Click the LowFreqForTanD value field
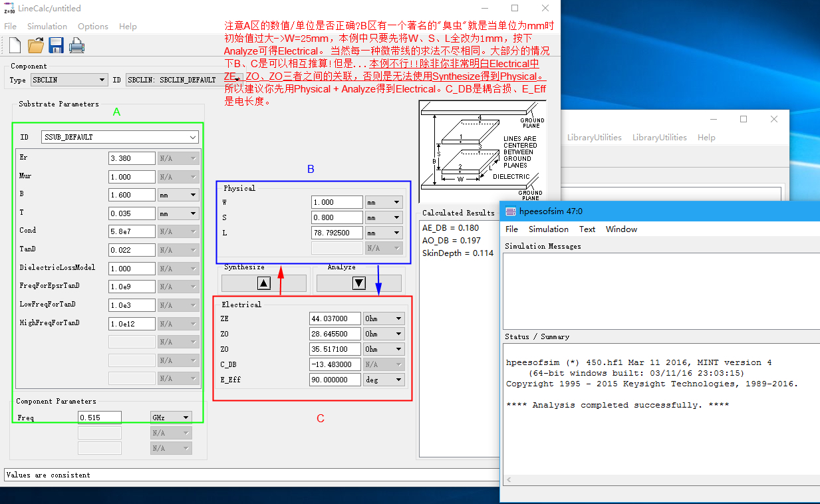Image resolution: width=820 pixels, height=504 pixels. click(x=132, y=305)
